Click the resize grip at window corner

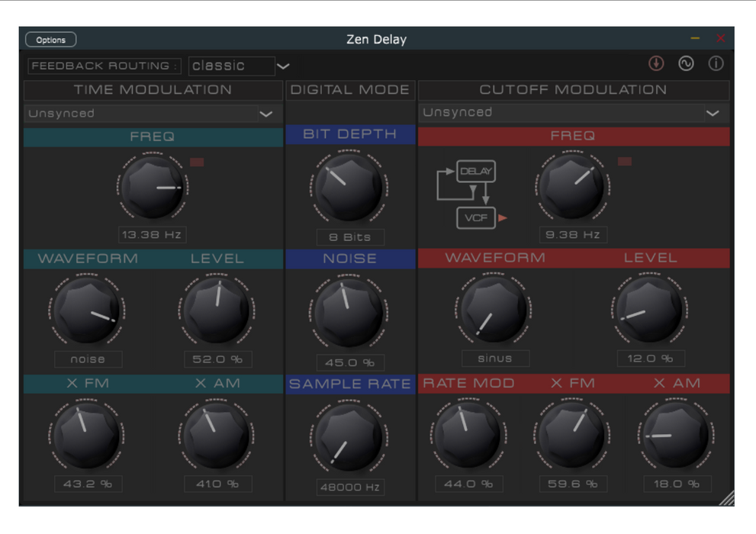[727, 498]
